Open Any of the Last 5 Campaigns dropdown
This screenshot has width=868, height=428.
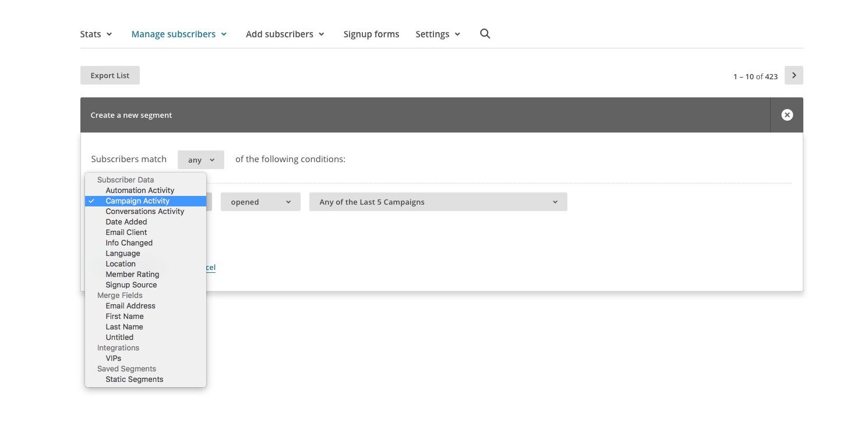pyautogui.click(x=438, y=202)
